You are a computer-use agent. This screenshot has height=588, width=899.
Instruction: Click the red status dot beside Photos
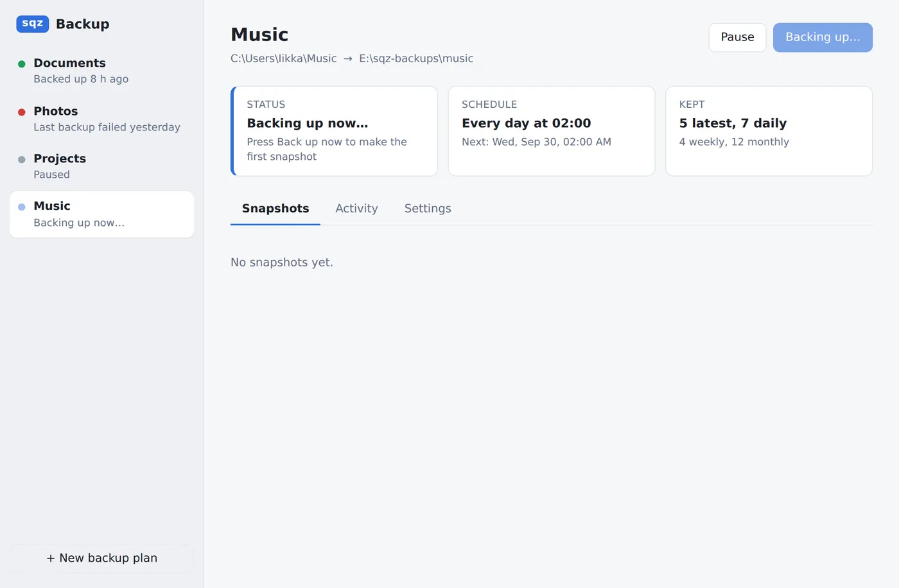click(x=22, y=112)
